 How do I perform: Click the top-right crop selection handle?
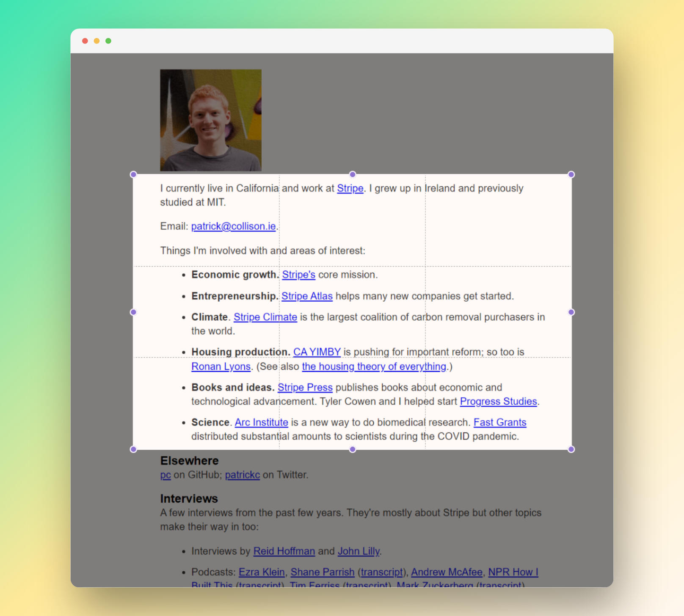tap(571, 174)
